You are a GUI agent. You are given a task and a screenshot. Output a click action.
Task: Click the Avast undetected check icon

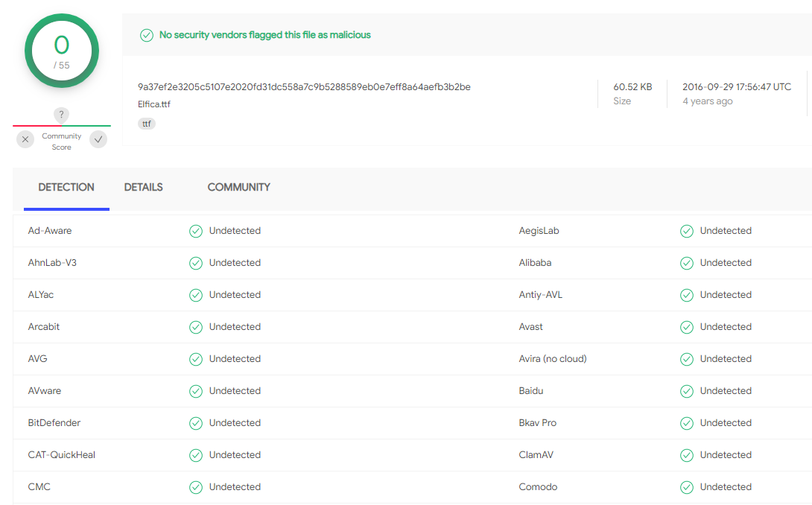687,327
